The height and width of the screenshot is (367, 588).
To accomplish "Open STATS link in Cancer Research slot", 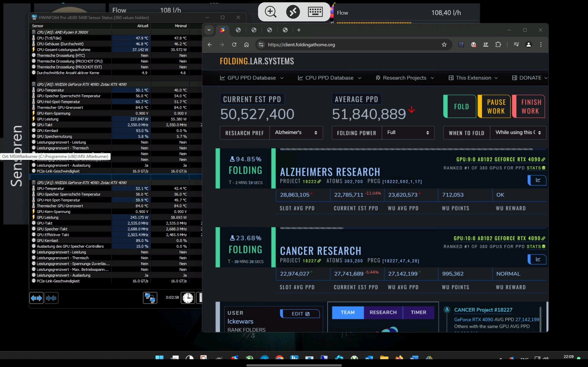I will 536,246.
